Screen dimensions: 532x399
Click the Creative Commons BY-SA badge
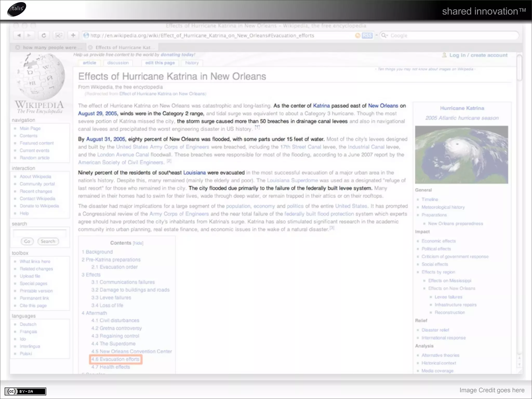coord(25,391)
